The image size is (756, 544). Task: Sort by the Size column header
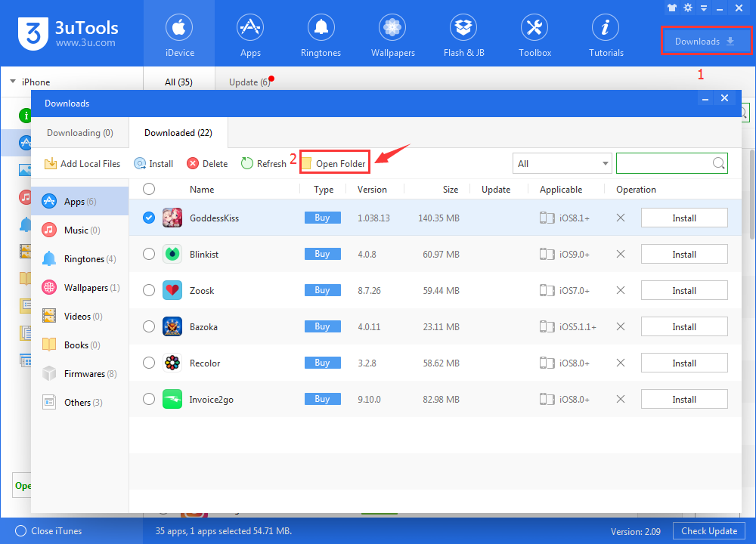(451, 190)
